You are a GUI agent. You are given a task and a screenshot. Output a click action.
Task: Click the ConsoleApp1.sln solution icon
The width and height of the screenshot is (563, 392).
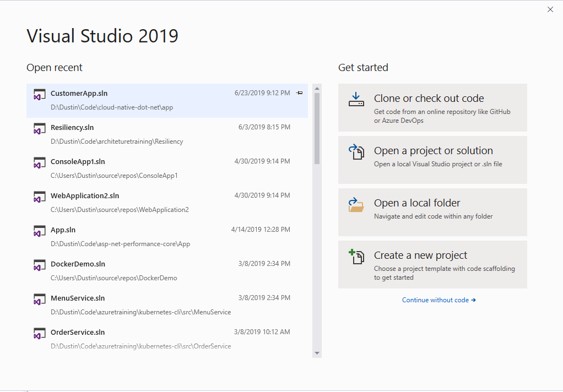[40, 163]
